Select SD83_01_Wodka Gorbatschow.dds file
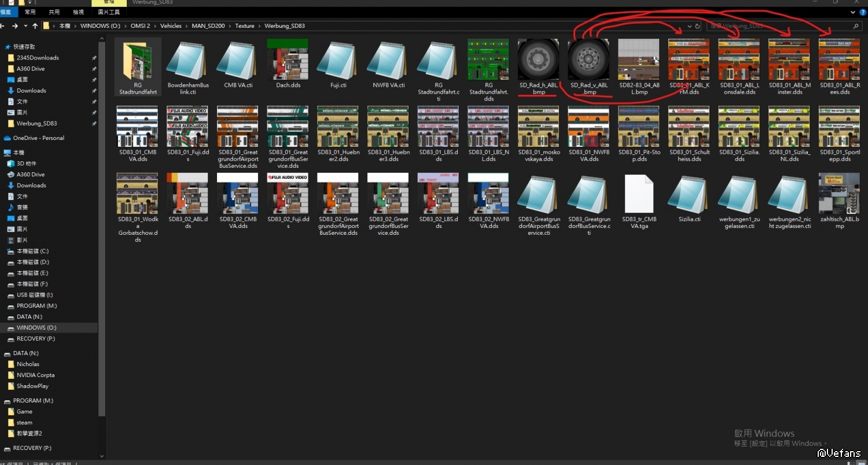 click(138, 194)
